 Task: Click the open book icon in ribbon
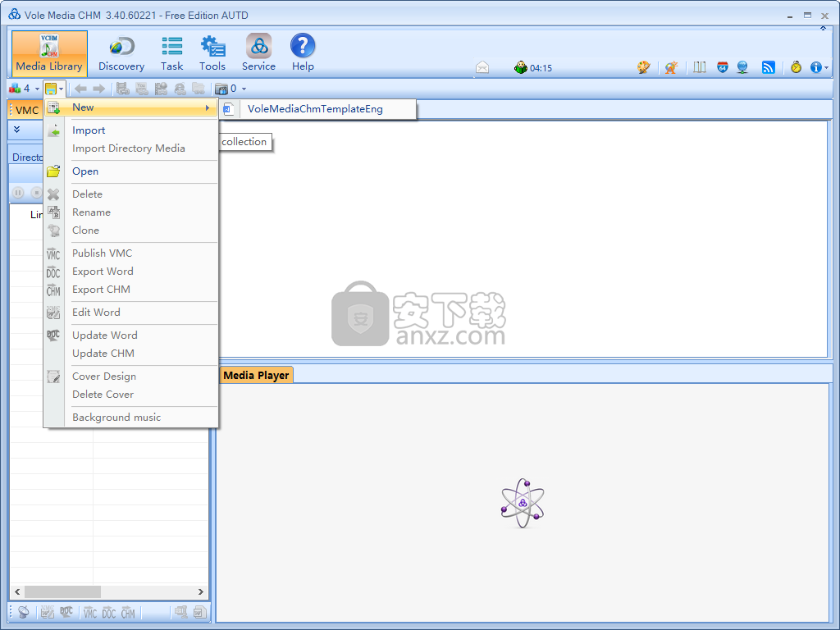[699, 67]
